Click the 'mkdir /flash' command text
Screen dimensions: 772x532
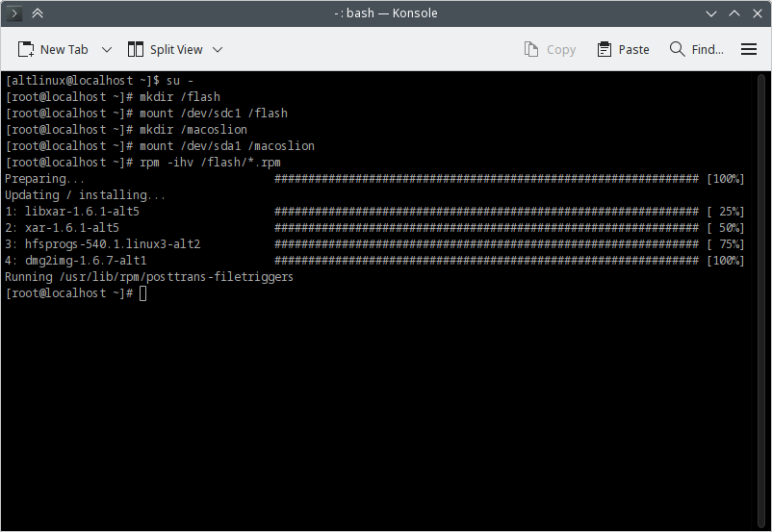click(x=180, y=97)
